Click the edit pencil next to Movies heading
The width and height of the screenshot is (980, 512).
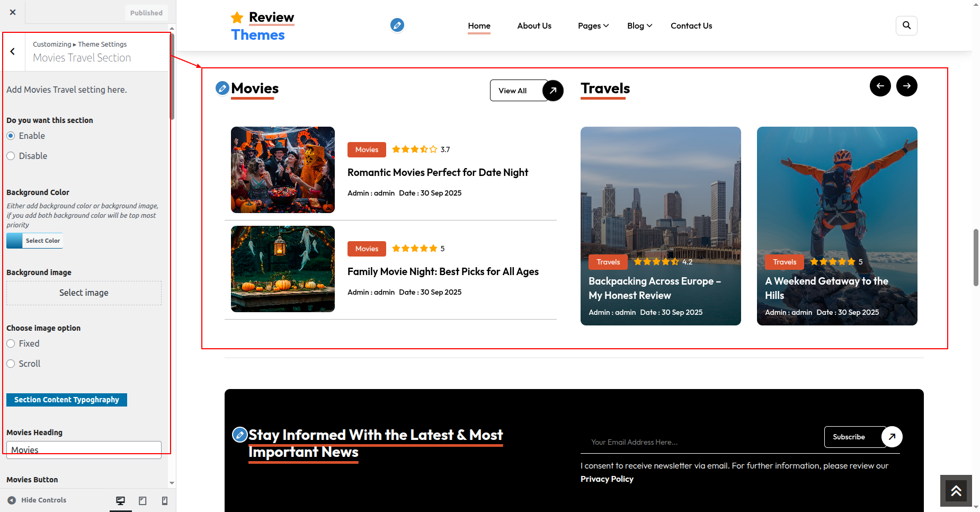click(x=222, y=88)
